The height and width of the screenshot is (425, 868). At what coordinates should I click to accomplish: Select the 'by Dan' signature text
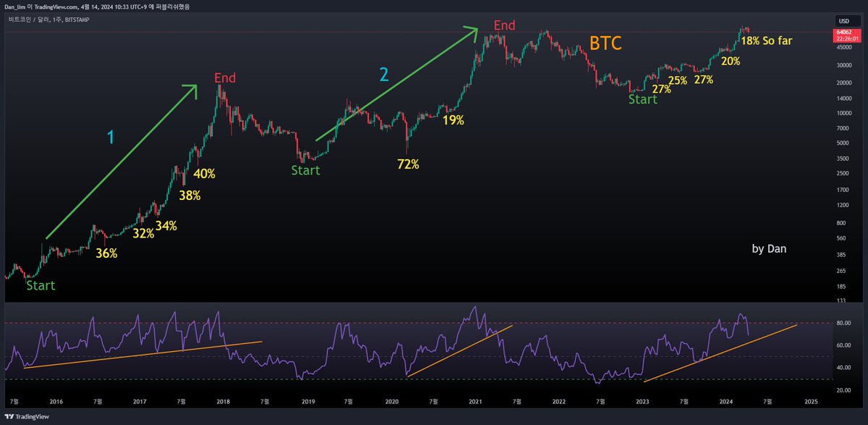[x=769, y=248]
